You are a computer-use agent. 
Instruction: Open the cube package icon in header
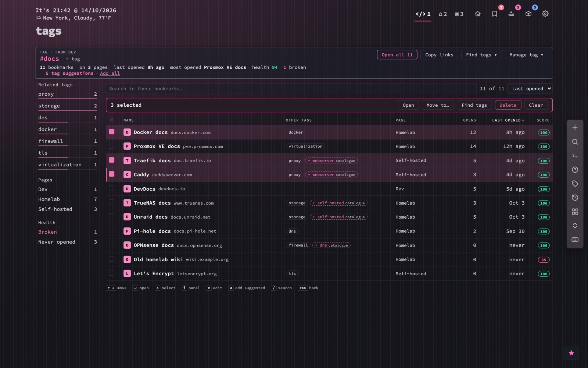[x=528, y=14]
